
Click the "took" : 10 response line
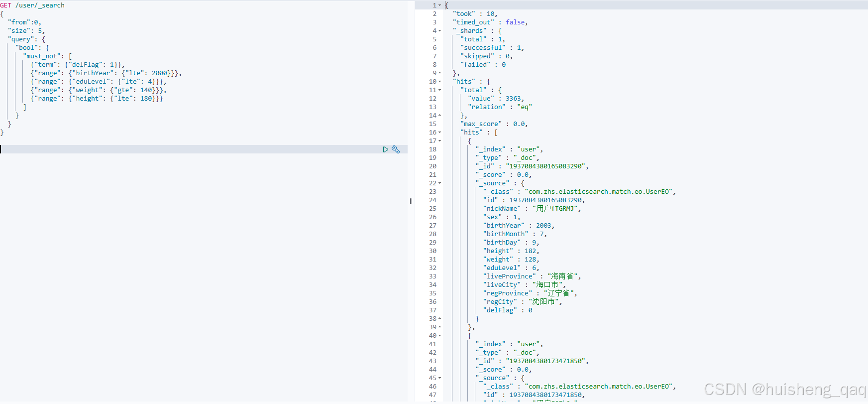pos(475,14)
